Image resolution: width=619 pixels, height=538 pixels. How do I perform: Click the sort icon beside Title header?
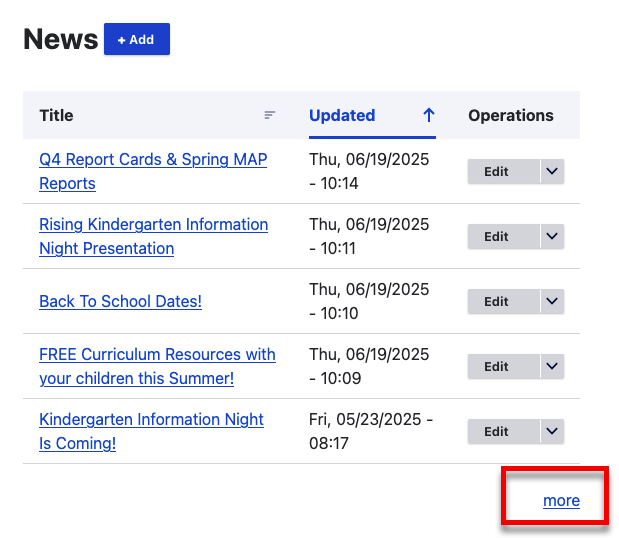(269, 115)
